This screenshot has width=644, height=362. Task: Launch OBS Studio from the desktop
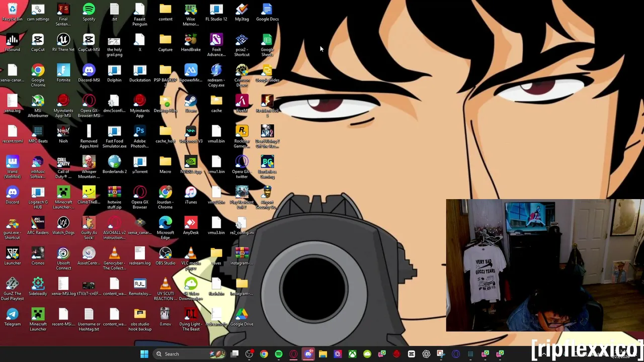pyautogui.click(x=166, y=256)
